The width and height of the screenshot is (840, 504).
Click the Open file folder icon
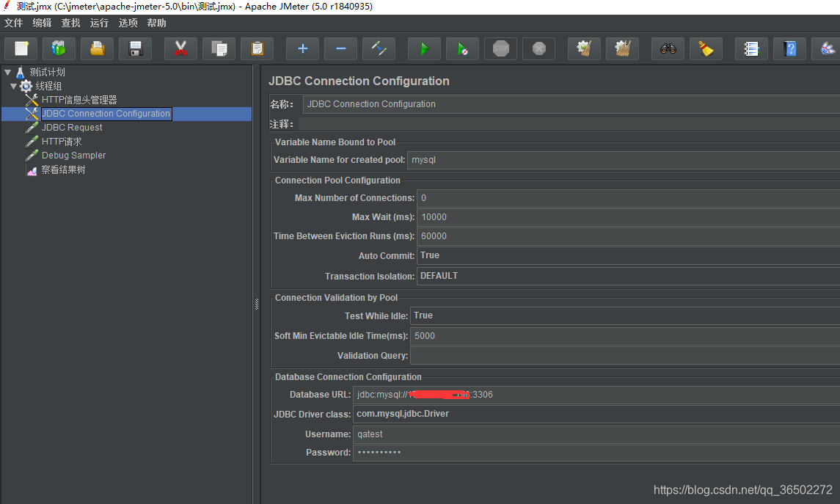pos(97,48)
